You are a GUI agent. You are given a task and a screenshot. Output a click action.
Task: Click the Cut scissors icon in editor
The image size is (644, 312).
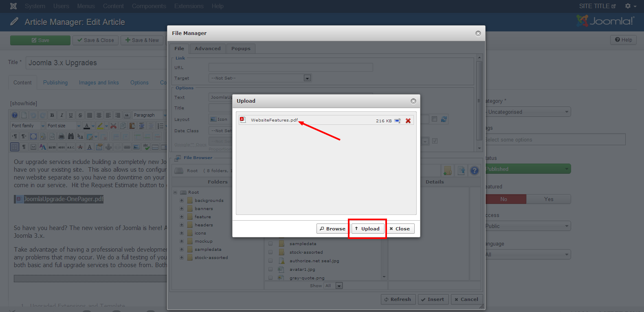coord(113,126)
